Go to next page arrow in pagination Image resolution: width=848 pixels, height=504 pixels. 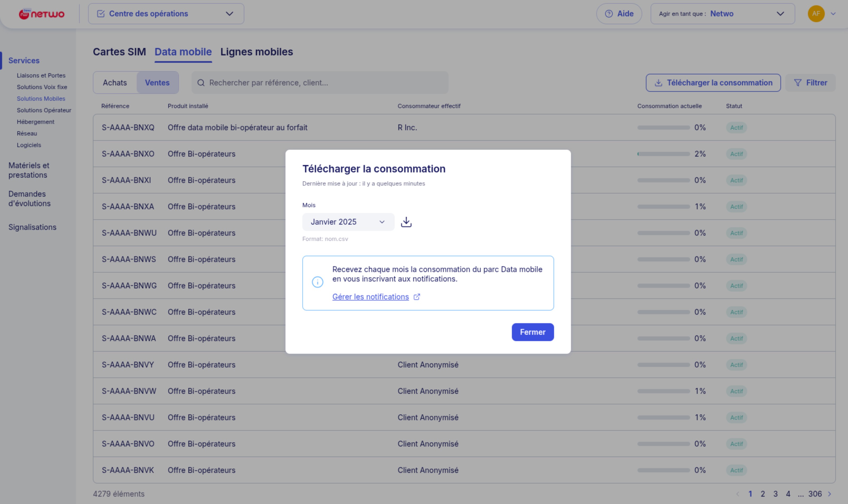[829, 494]
